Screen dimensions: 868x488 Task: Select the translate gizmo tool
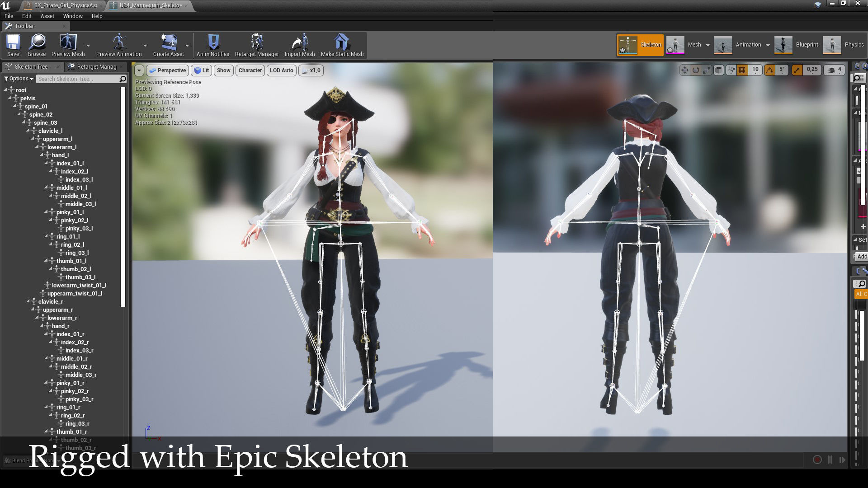pos(684,70)
